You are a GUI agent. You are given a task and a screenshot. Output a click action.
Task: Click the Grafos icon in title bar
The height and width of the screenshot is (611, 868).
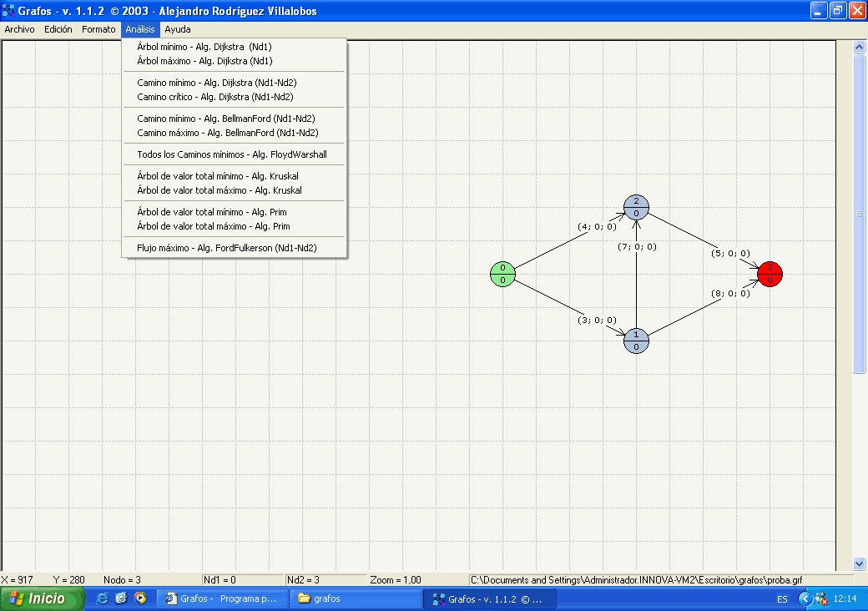[9, 11]
